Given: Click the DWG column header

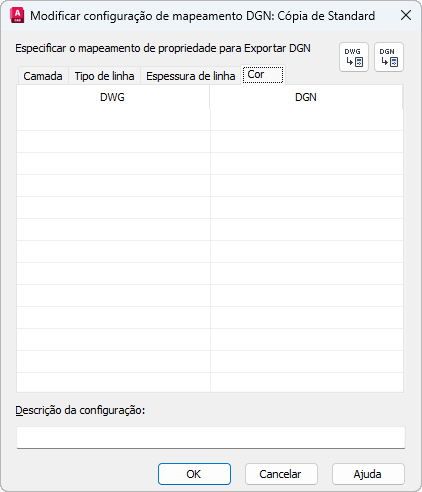Looking at the screenshot, I should tap(113, 97).
